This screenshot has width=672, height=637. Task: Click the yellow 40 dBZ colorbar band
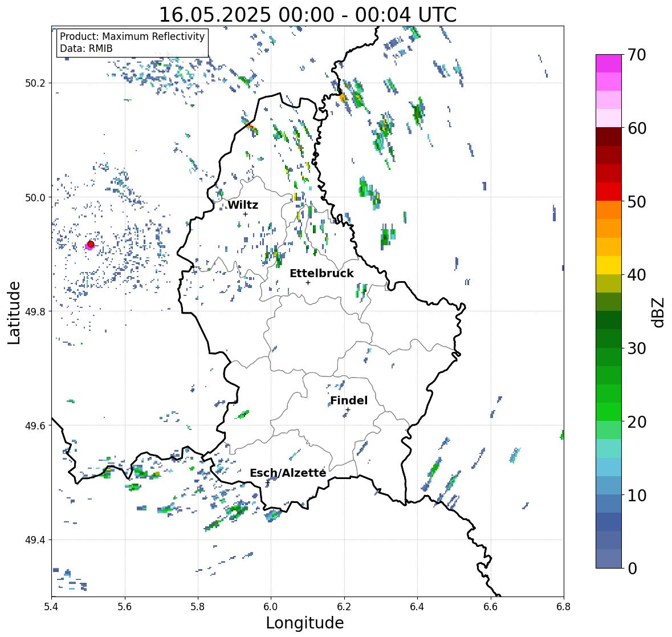(609, 265)
